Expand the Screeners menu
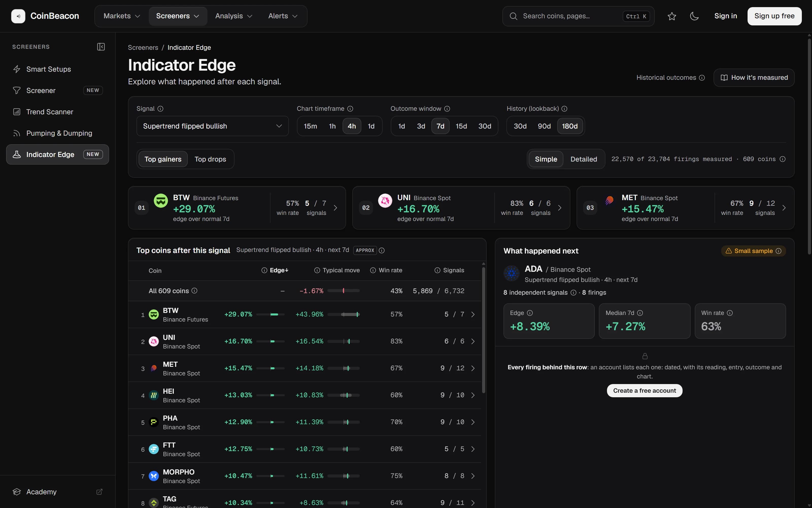This screenshot has height=508, width=812. tap(178, 16)
